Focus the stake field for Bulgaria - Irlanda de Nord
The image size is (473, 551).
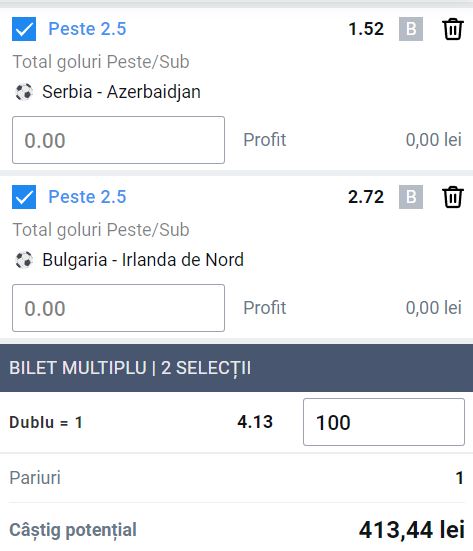pos(118,308)
